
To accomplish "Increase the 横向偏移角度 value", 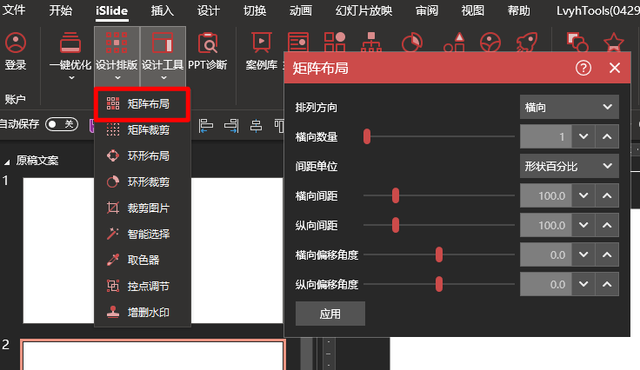I will (607, 255).
